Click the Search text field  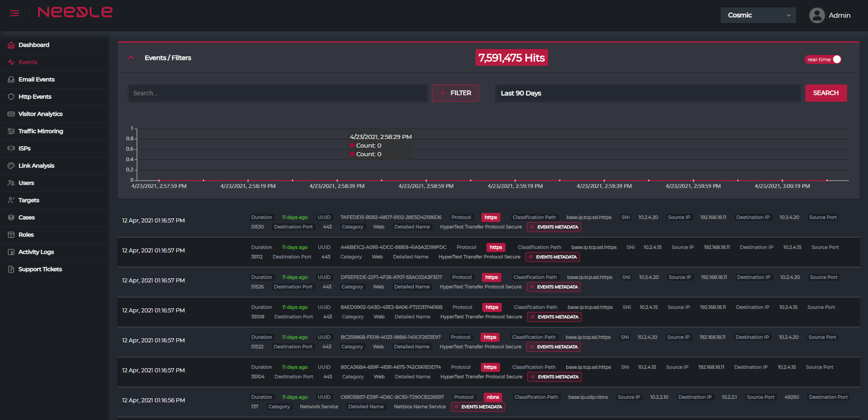[x=277, y=93]
